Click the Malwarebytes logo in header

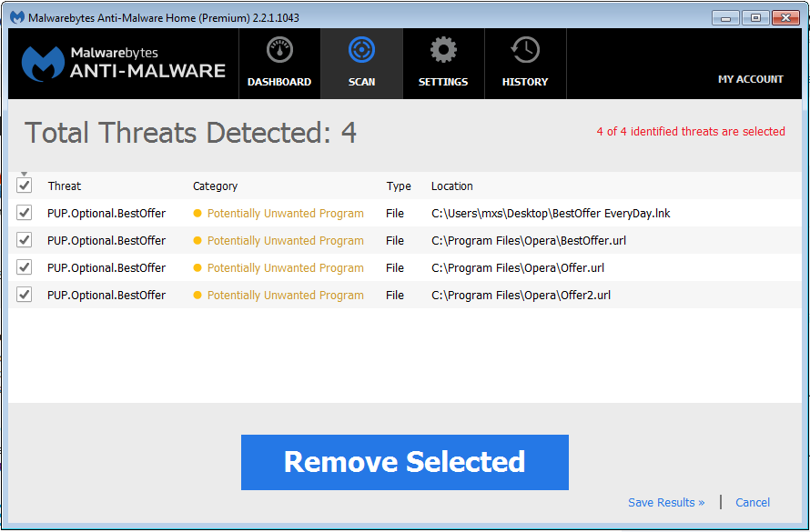pyautogui.click(x=124, y=64)
